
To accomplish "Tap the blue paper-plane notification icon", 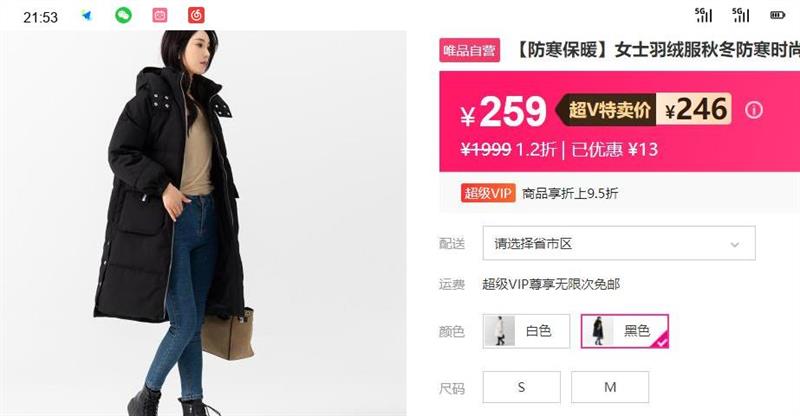I will [86, 15].
